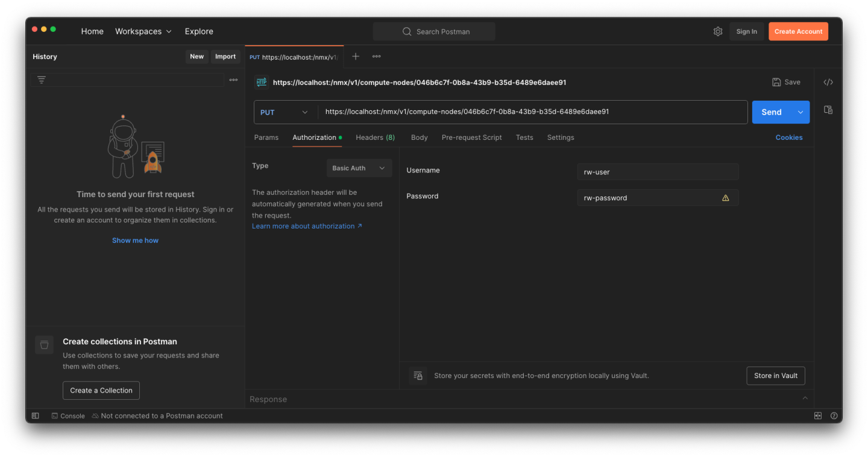868x457 pixels.
Task: Toggle the sidebar panel icon
Action: pos(36,415)
